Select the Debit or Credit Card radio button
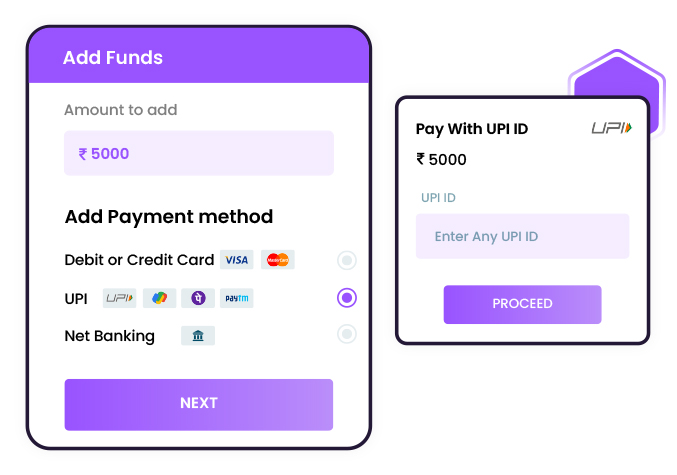Image resolution: width=677 pixels, height=475 pixels. coord(347,261)
